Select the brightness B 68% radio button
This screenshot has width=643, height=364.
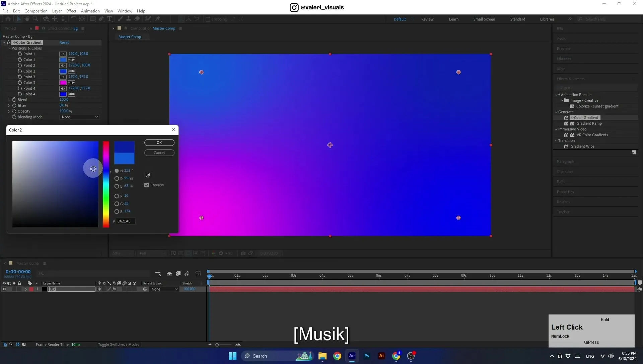pos(117,186)
